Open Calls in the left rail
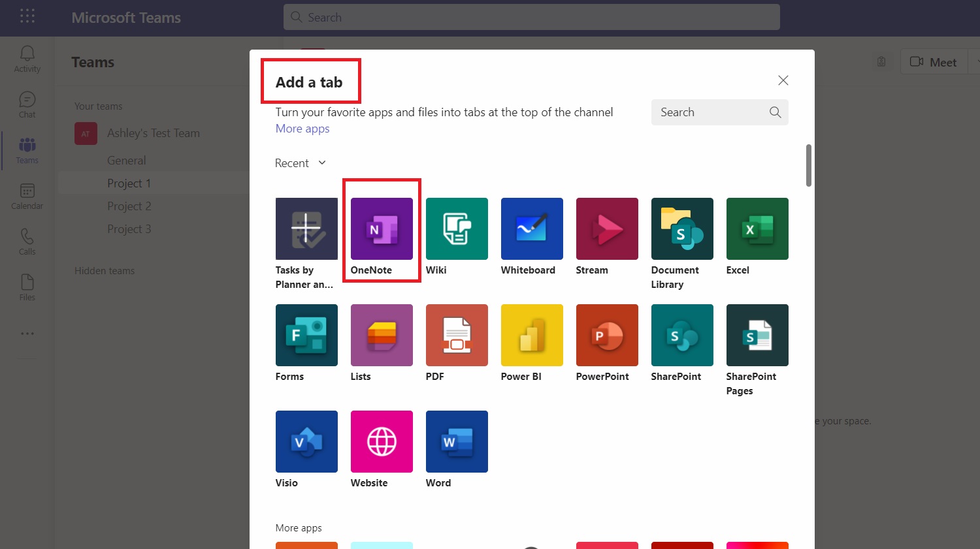The width and height of the screenshot is (980, 549). pyautogui.click(x=27, y=242)
